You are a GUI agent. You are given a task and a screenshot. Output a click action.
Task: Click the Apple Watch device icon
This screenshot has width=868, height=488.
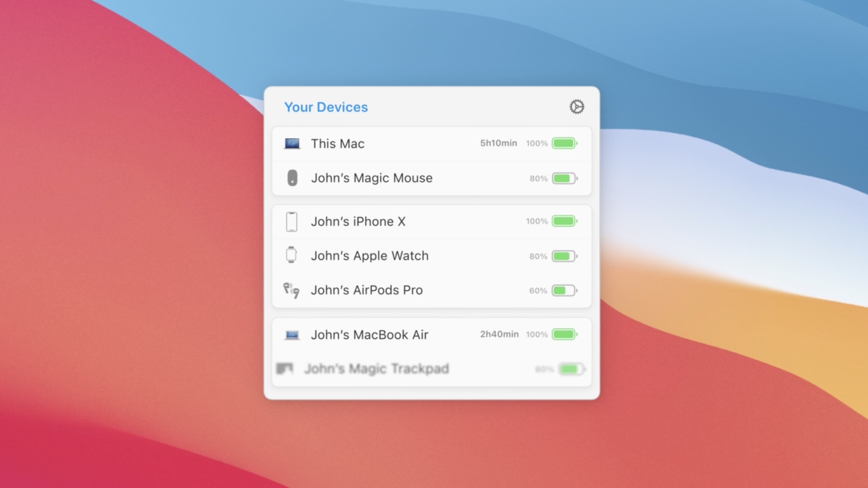pyautogui.click(x=291, y=255)
